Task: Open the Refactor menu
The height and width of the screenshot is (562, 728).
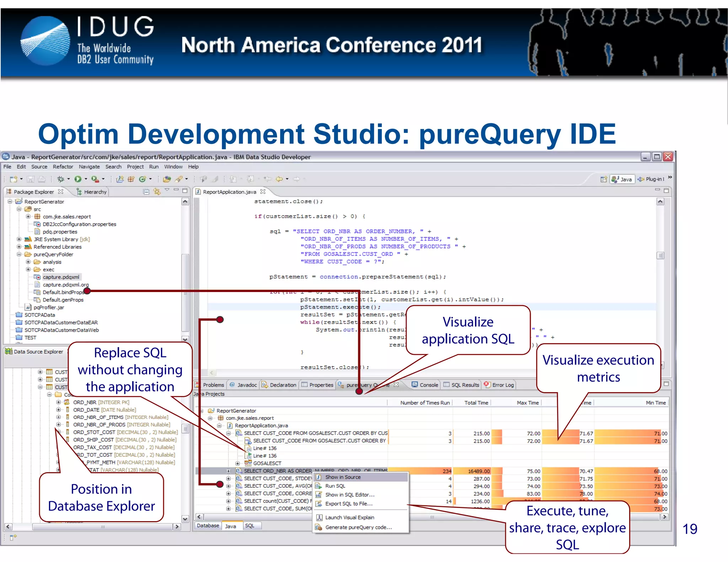Action: point(63,167)
